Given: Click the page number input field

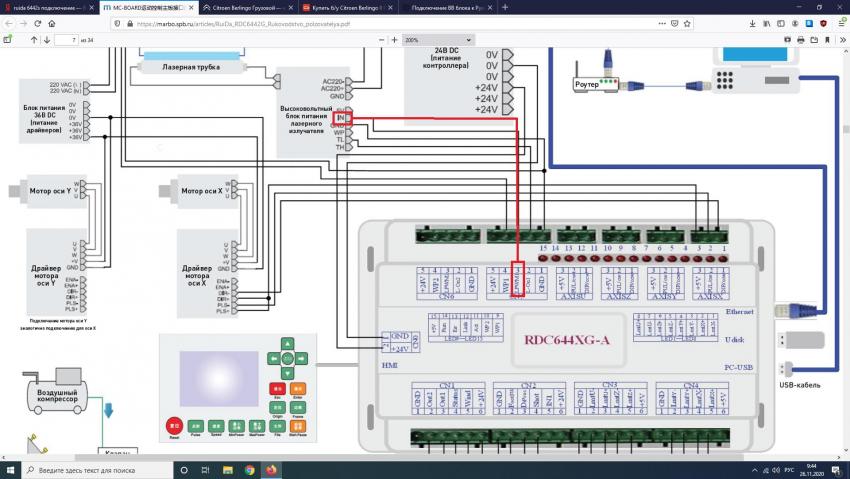Looking at the screenshot, I should click(68, 39).
